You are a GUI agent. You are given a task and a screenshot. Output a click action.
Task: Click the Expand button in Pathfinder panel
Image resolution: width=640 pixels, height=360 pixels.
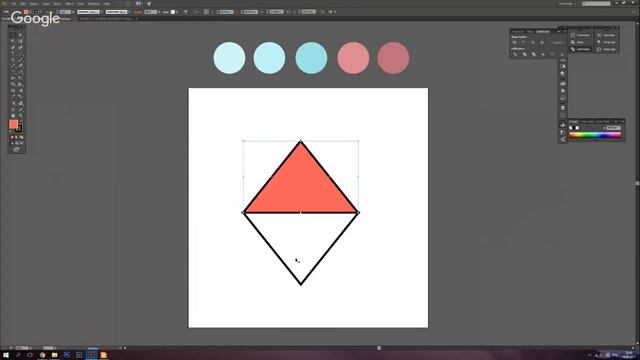click(x=557, y=42)
